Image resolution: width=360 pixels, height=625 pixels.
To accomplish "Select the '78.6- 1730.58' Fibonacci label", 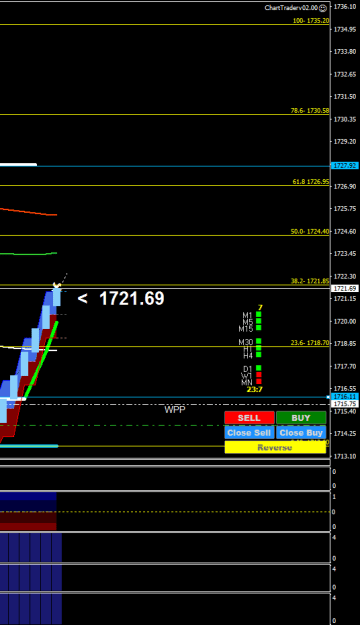I will (310, 111).
